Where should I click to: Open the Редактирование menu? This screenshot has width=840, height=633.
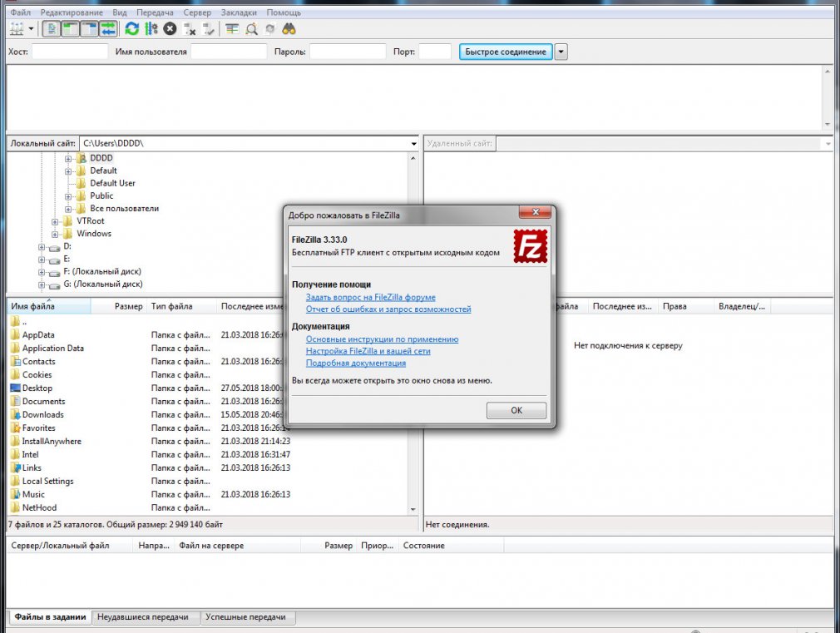pyautogui.click(x=72, y=12)
